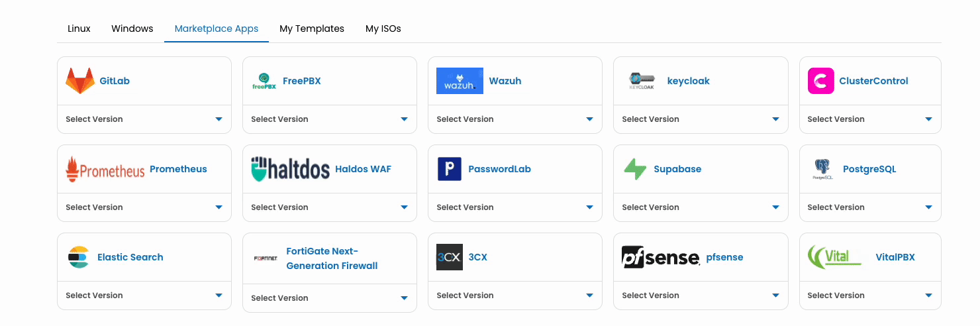The height and width of the screenshot is (326, 980).
Task: Click the FreePBX app name
Action: pos(302,81)
